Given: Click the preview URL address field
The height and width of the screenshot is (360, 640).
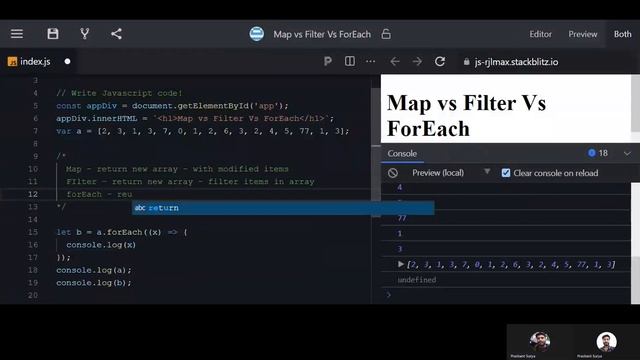Looking at the screenshot, I should 516,62.
